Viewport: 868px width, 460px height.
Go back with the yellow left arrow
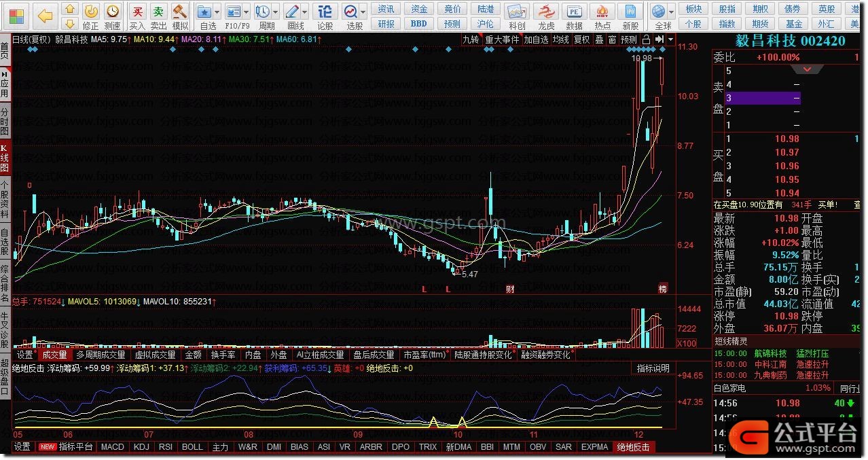click(x=45, y=15)
